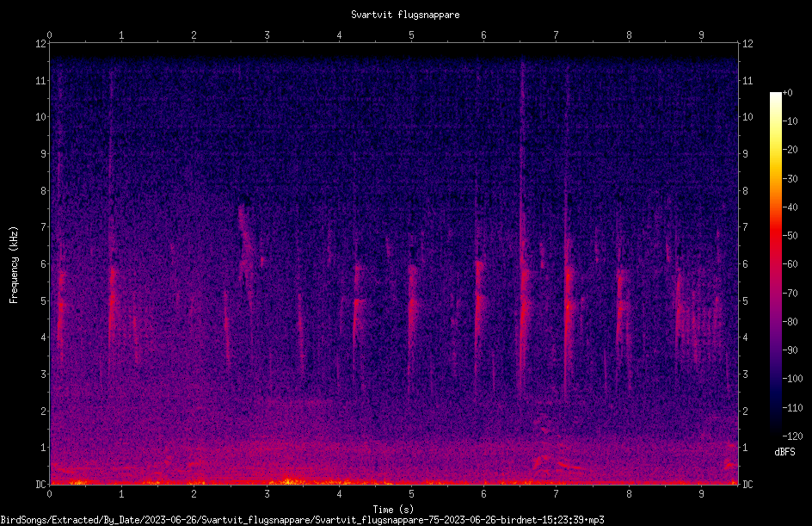Image resolution: width=812 pixels, height=526 pixels.
Task: Click the "3" tick on the bottom time axis
Action: tap(267, 494)
